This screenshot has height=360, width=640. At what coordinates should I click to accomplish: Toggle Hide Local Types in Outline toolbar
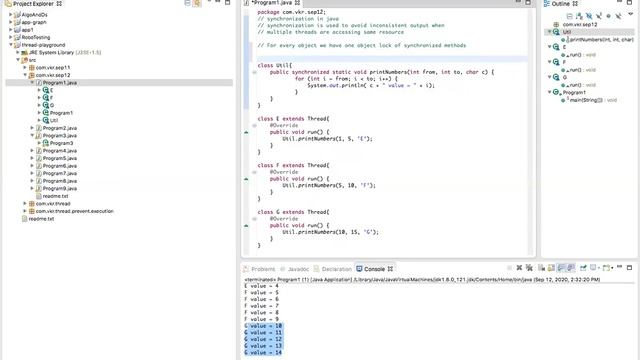point(618,16)
